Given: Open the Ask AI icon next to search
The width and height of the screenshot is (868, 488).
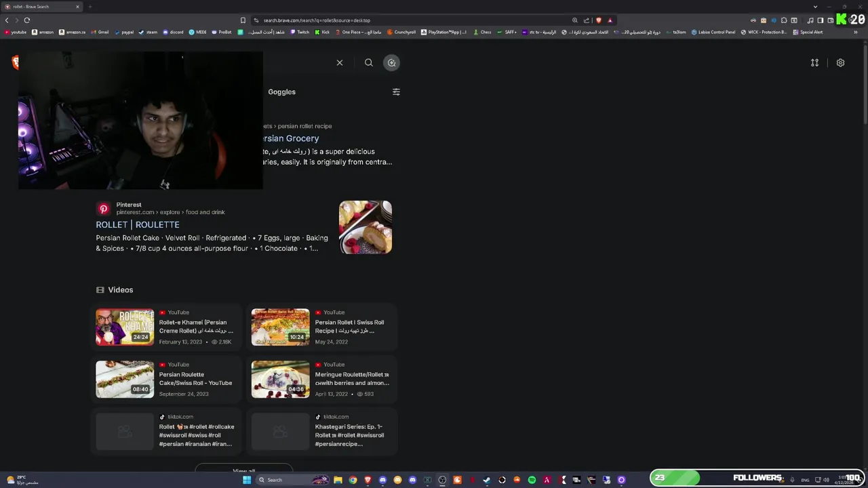Looking at the screenshot, I should click(391, 63).
